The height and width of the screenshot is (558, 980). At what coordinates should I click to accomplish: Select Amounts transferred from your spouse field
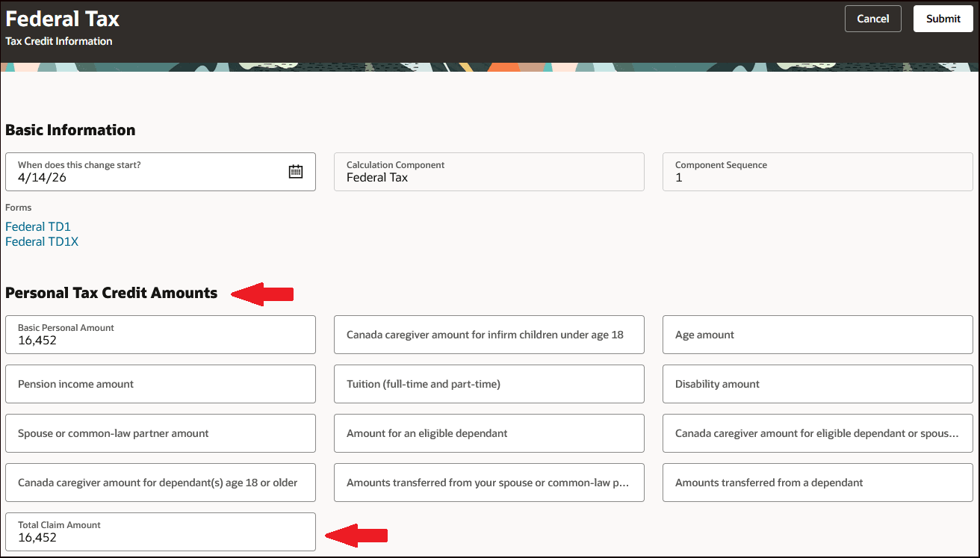tap(489, 483)
